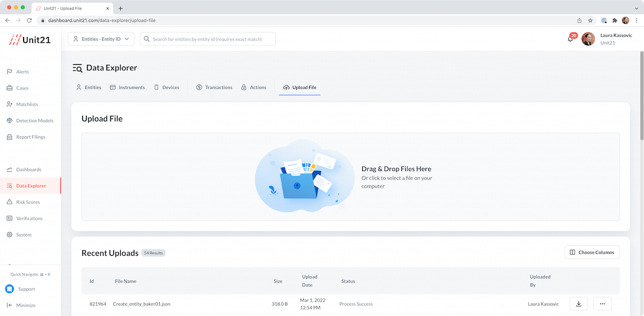The height and width of the screenshot is (316, 644).
Task: Open browser share icon in address bar
Action: [580, 20]
